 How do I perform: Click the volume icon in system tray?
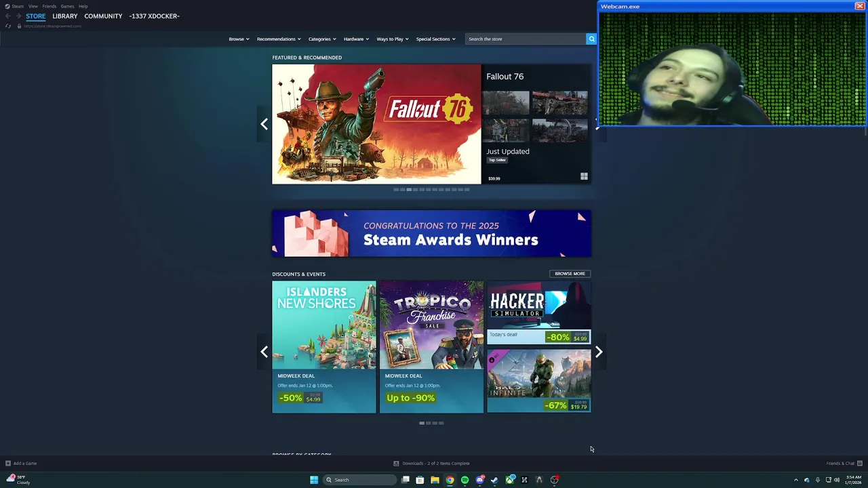(x=837, y=480)
